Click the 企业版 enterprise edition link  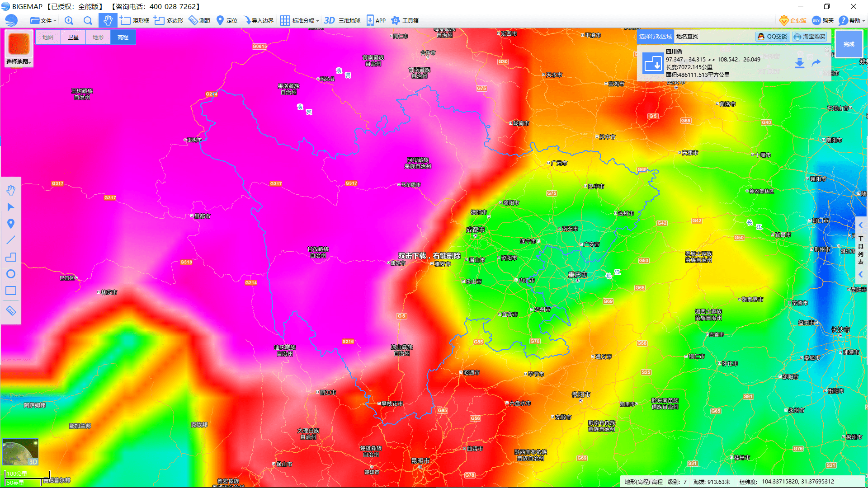[793, 20]
